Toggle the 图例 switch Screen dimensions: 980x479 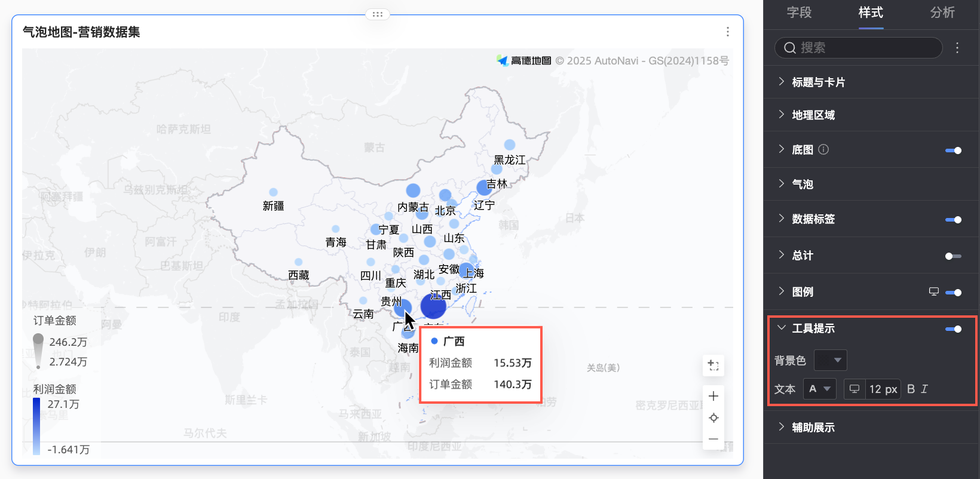[953, 293]
